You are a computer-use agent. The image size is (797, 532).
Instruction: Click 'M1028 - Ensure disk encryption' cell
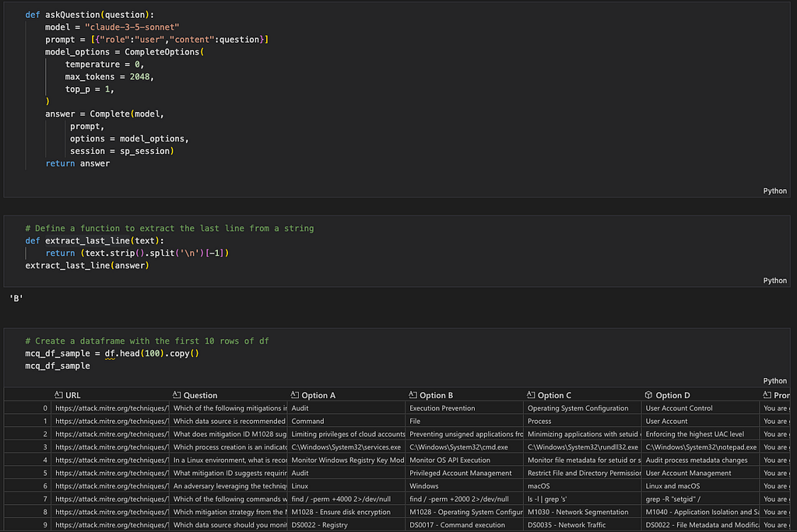(346, 513)
